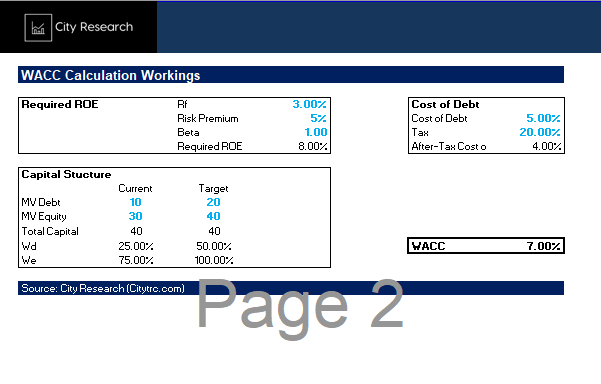The width and height of the screenshot is (601, 384).
Task: Select Target MV Equity value 40
Action: [x=213, y=216]
